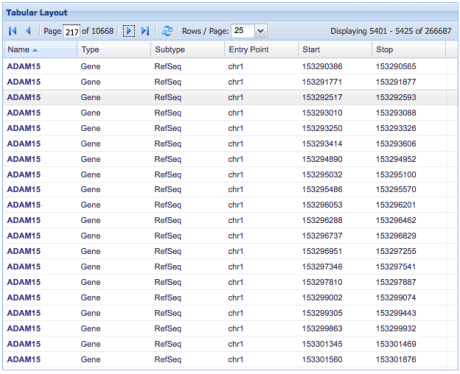Click the Rows / Page value box showing 25
Screen dimensions: 460x374
243,31
